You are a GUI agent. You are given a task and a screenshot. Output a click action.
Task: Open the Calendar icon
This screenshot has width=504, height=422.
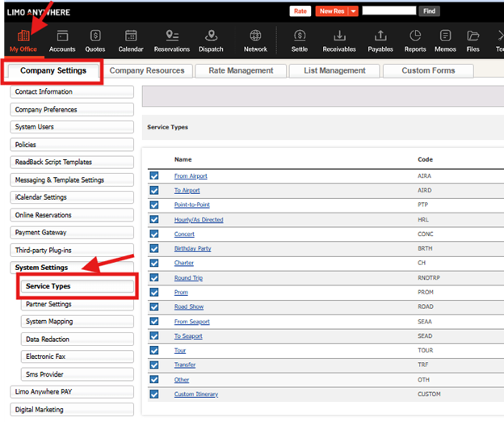coord(131,36)
